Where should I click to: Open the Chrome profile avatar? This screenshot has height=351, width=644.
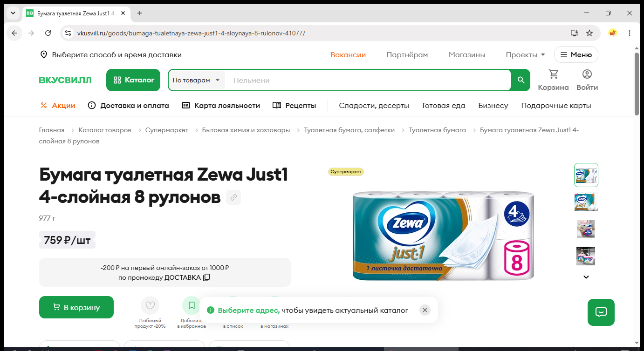pos(613,33)
